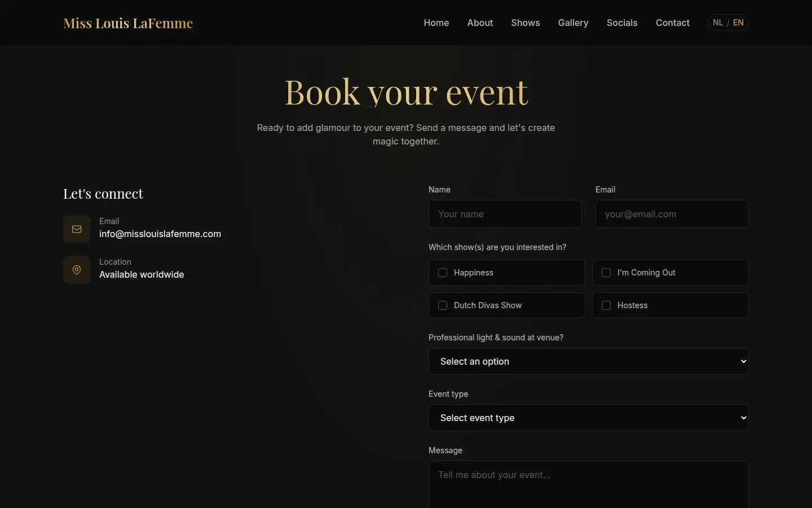Check the Happiness show checkbox
812x508 pixels.
[x=443, y=273]
